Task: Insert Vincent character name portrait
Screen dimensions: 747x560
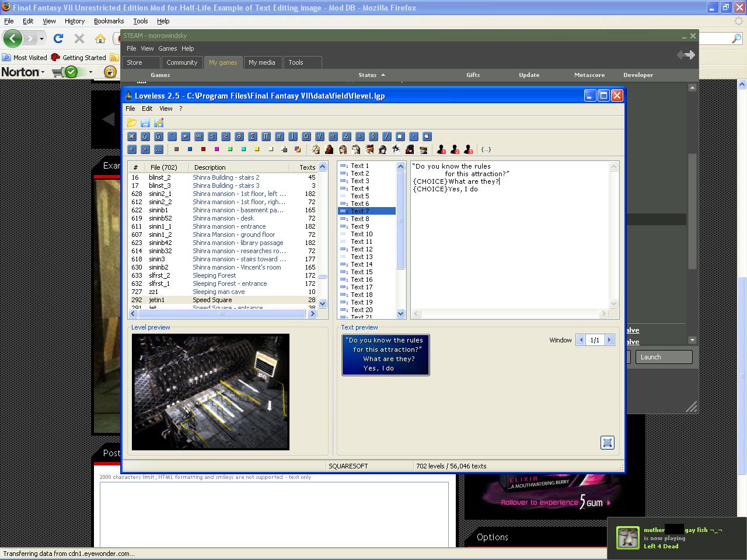Action: (x=410, y=149)
